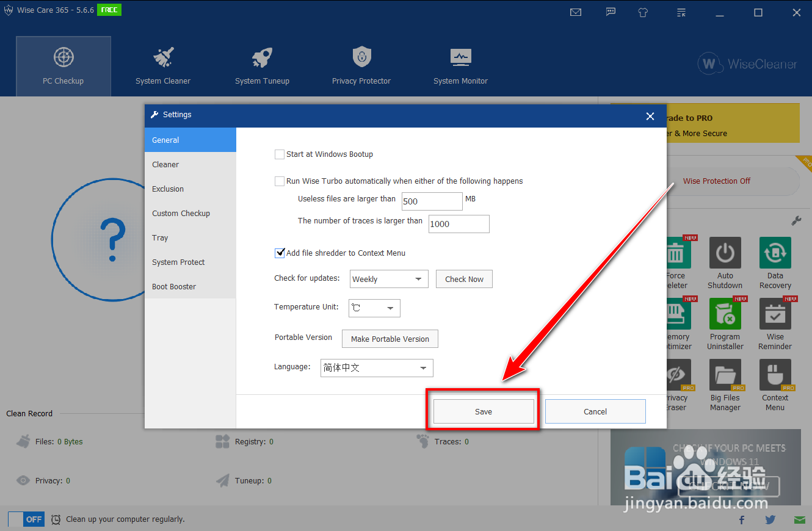Screen dimensions: 812x531
Task: Click the wrench icon above utilities
Action: pyautogui.click(x=796, y=220)
